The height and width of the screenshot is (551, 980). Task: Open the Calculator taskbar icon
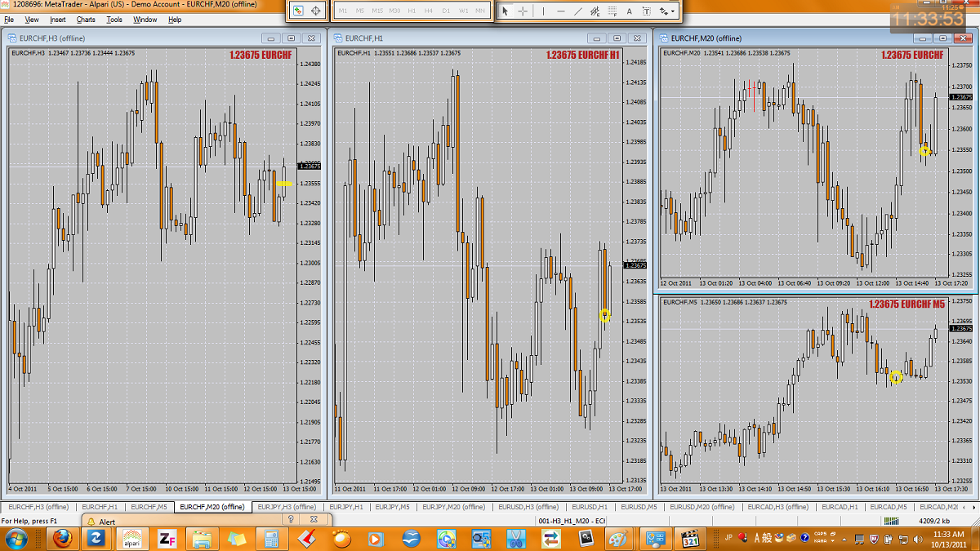[x=272, y=538]
